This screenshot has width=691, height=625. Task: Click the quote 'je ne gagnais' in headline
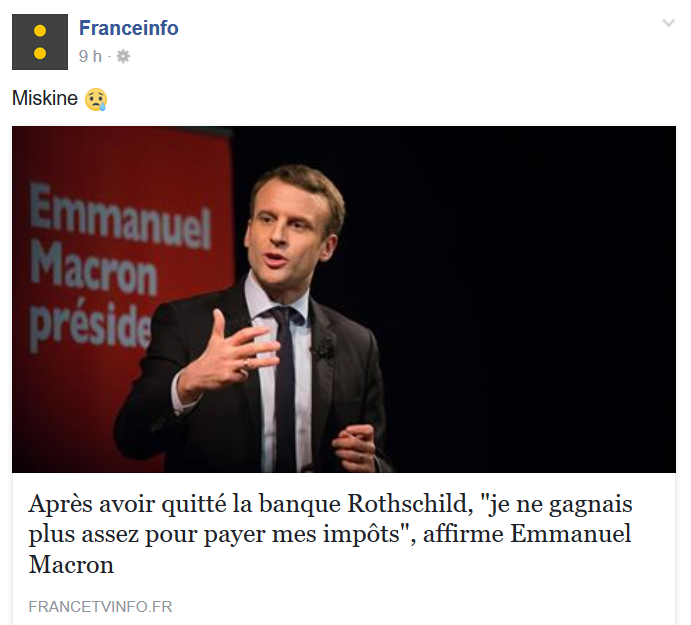coord(556,505)
